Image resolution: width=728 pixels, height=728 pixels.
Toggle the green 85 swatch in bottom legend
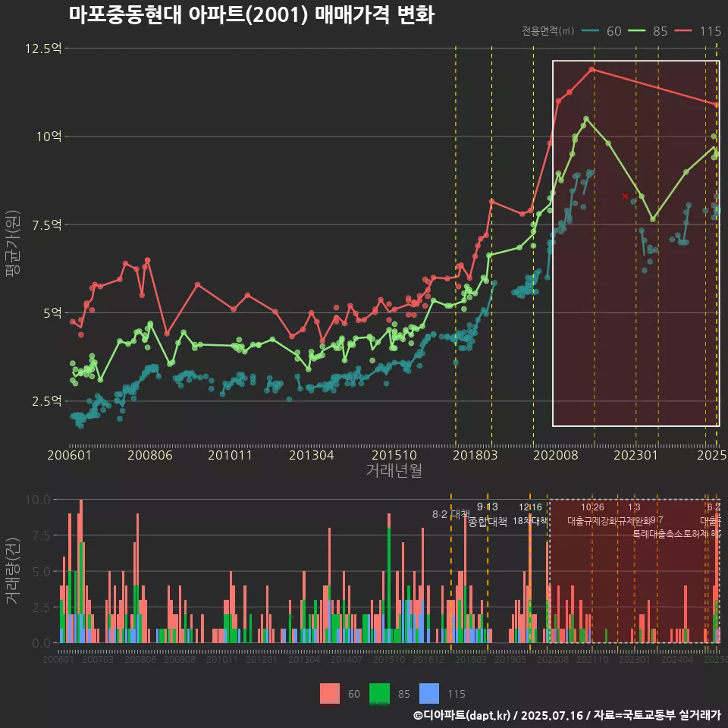(379, 694)
